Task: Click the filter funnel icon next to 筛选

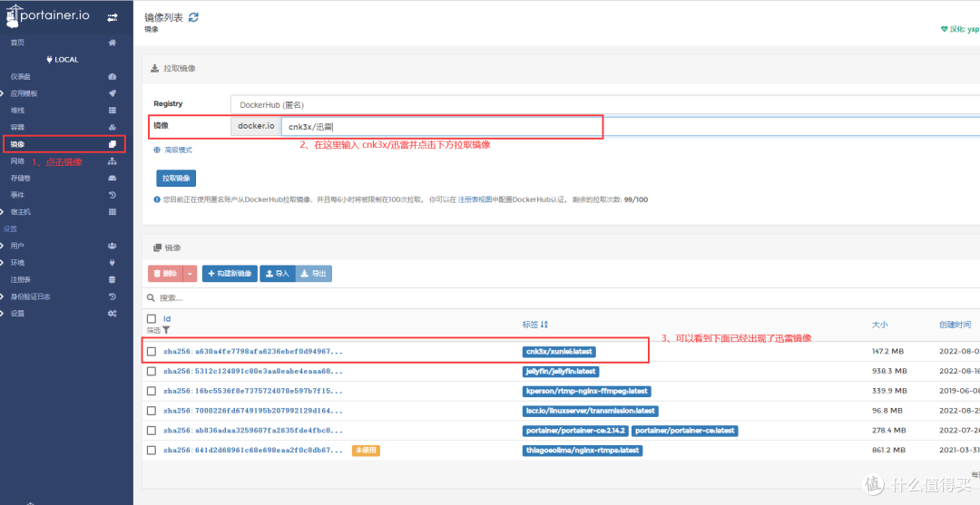Action: click(166, 330)
